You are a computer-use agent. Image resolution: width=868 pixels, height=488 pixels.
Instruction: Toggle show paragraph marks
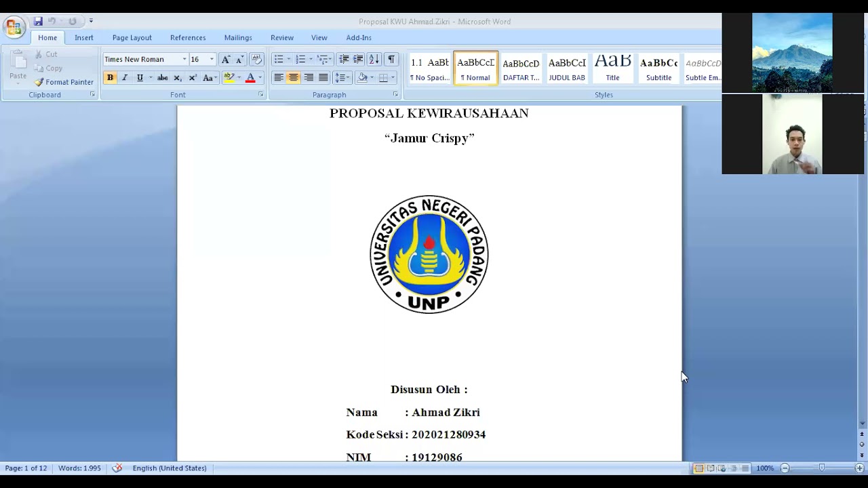391,59
